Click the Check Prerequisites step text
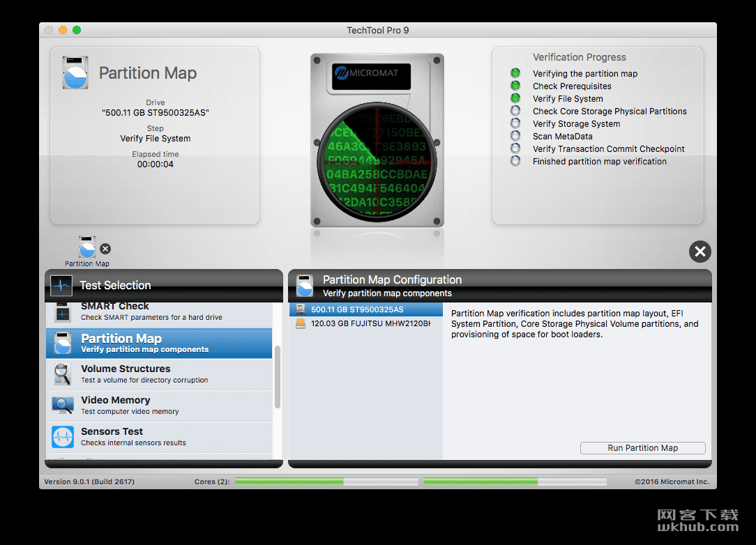This screenshot has height=545, width=756. tap(572, 86)
